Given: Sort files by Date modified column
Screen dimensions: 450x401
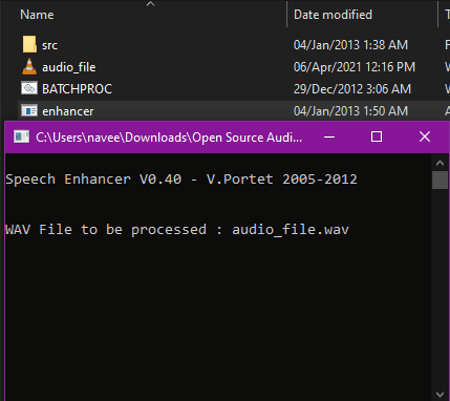Looking at the screenshot, I should click(333, 15).
